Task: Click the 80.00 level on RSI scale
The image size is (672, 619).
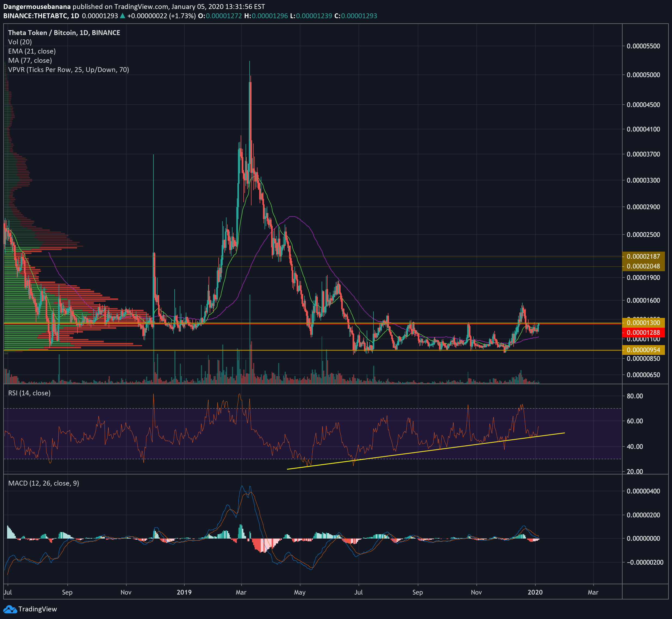Action: 635,396
